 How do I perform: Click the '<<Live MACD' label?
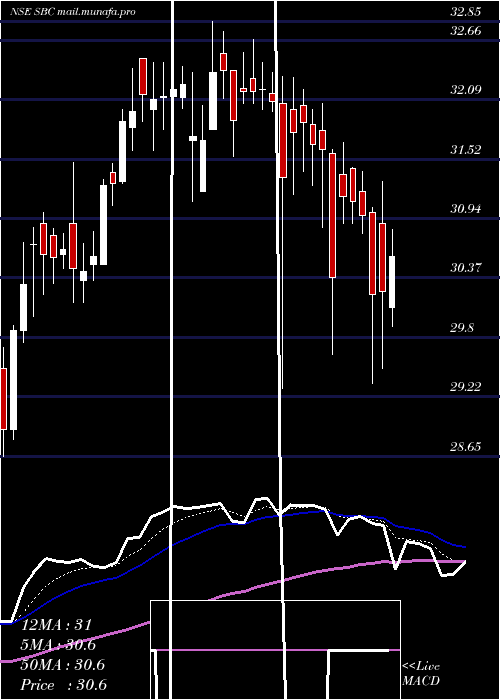421,674
